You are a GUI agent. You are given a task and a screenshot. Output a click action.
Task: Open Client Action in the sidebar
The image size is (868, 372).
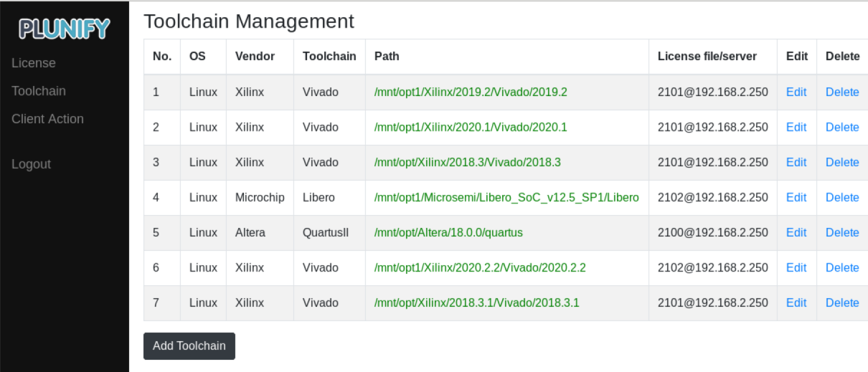(x=47, y=119)
